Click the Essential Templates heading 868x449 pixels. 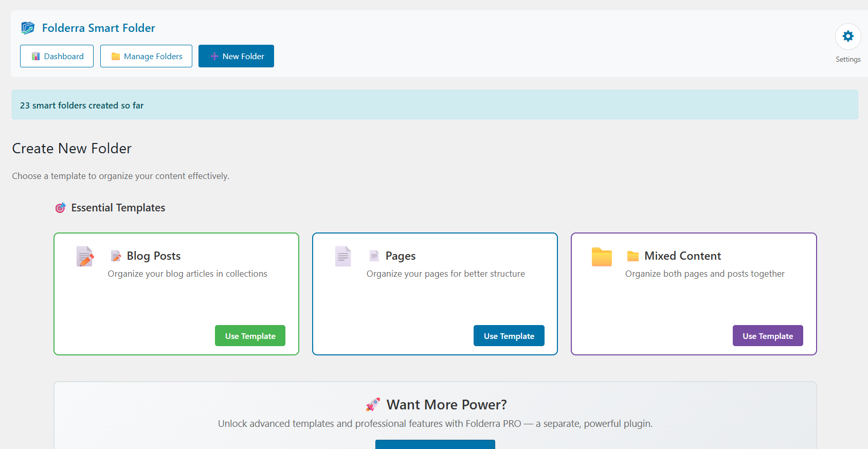pos(118,208)
